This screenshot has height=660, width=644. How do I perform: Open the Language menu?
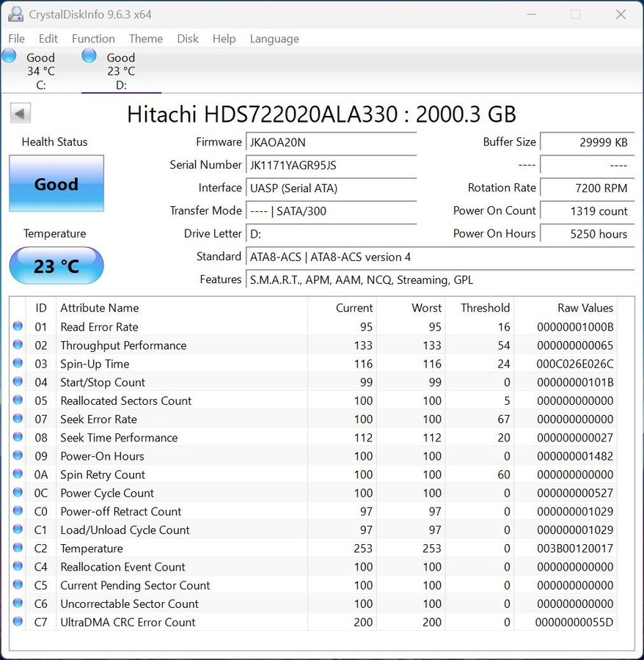[274, 39]
